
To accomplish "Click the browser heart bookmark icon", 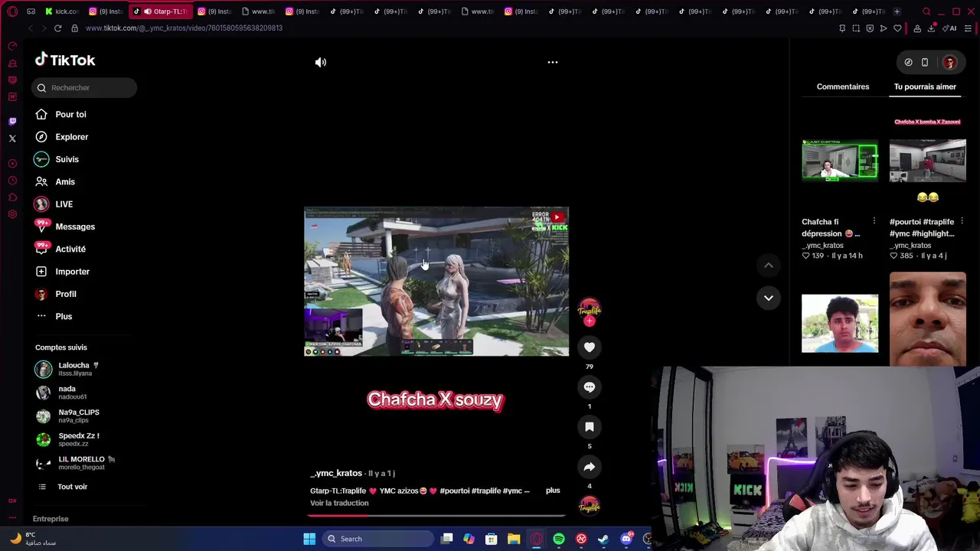I will [x=897, y=28].
